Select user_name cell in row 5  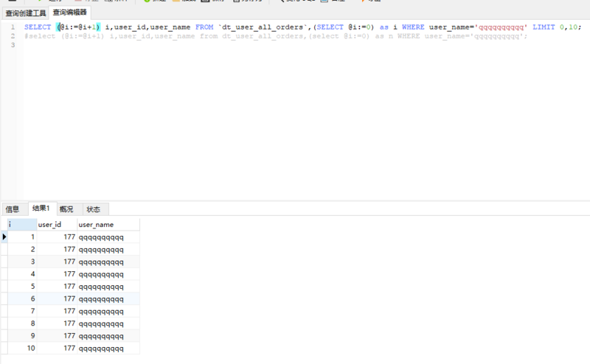click(108, 286)
